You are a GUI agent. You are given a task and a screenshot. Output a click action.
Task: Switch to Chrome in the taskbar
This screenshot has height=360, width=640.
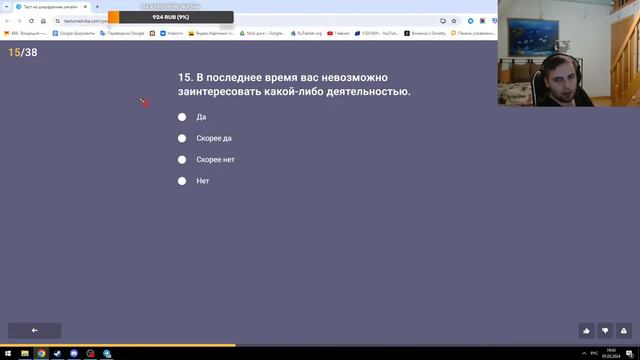coord(41,353)
